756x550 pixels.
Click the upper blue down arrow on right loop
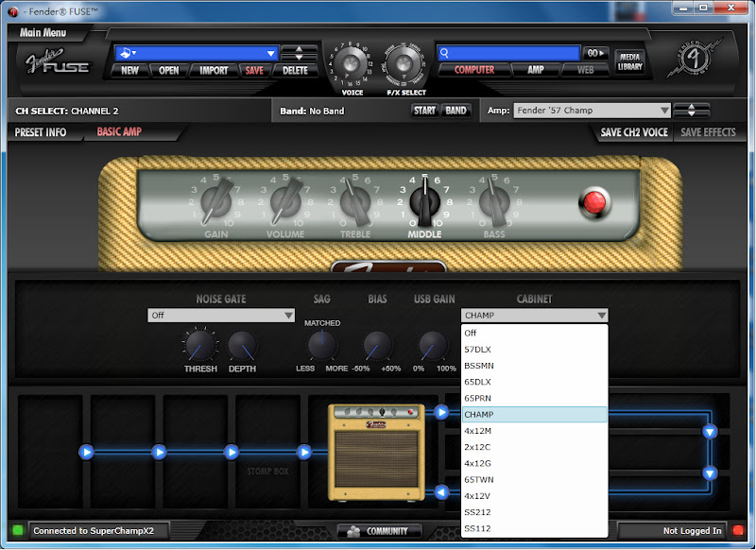click(710, 432)
